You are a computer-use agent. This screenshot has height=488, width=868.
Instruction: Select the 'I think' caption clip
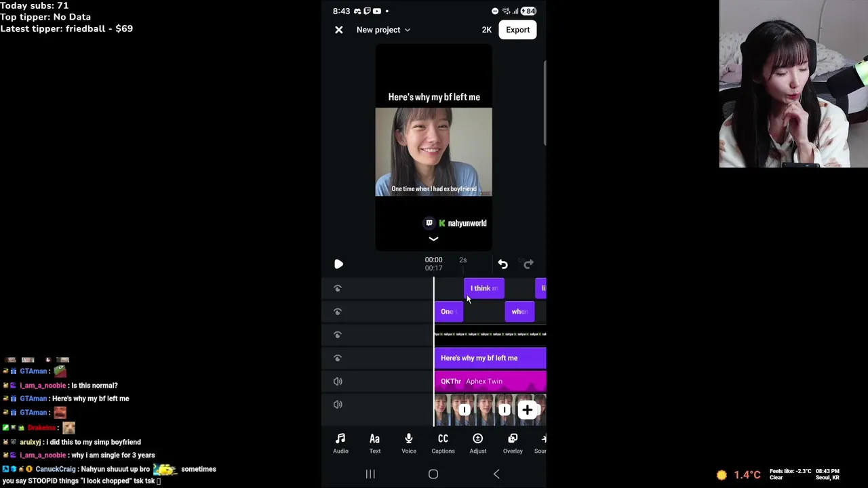point(484,288)
